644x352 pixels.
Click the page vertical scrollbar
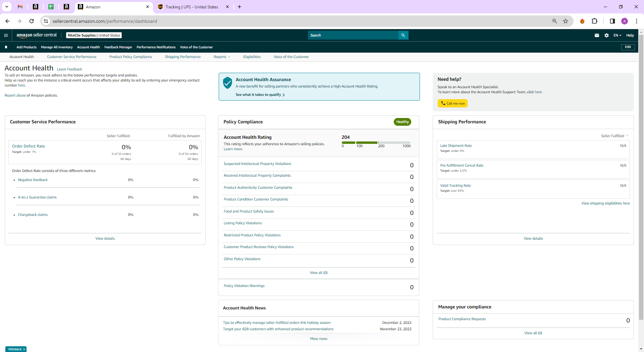click(x=641, y=178)
